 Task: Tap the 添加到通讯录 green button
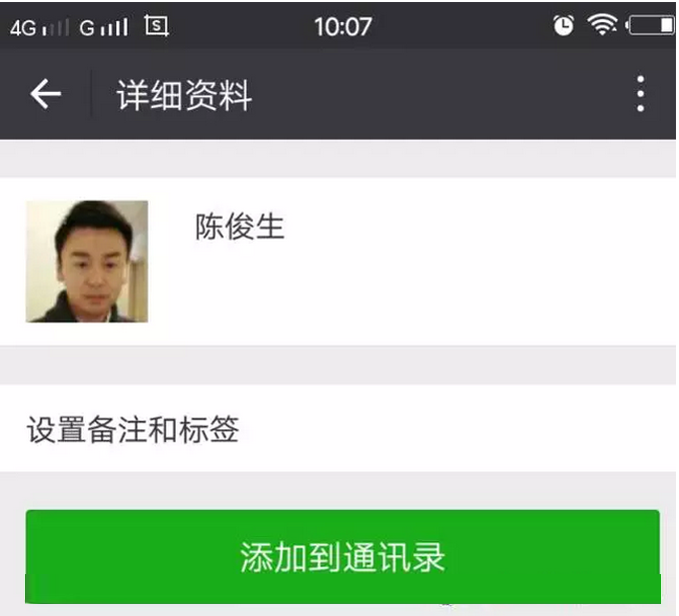click(342, 557)
